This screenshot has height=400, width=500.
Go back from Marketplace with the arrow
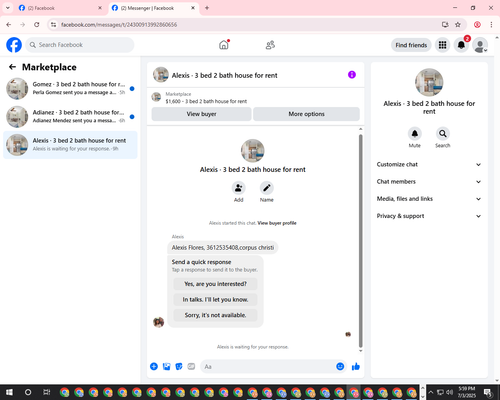click(x=12, y=67)
